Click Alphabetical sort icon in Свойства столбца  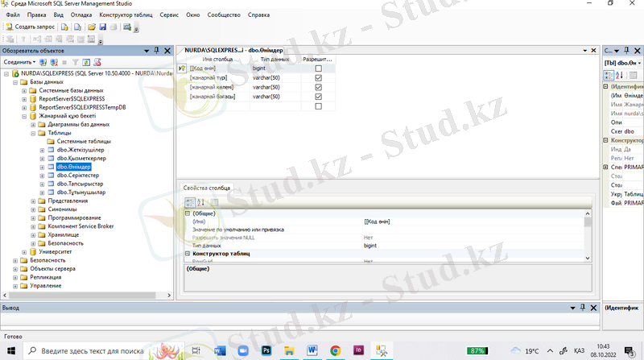[200, 202]
